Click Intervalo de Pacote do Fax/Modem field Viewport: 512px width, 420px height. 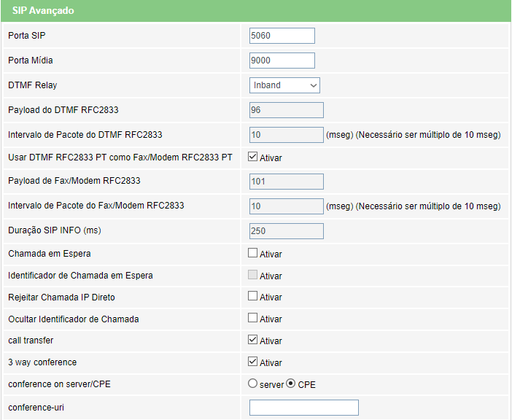coord(287,206)
